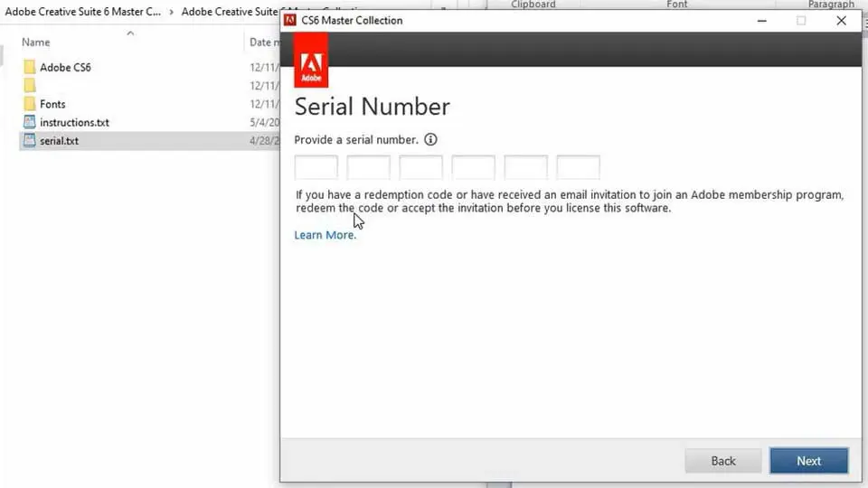
Task: Select the Fonts folder icon
Action: [x=29, y=103]
